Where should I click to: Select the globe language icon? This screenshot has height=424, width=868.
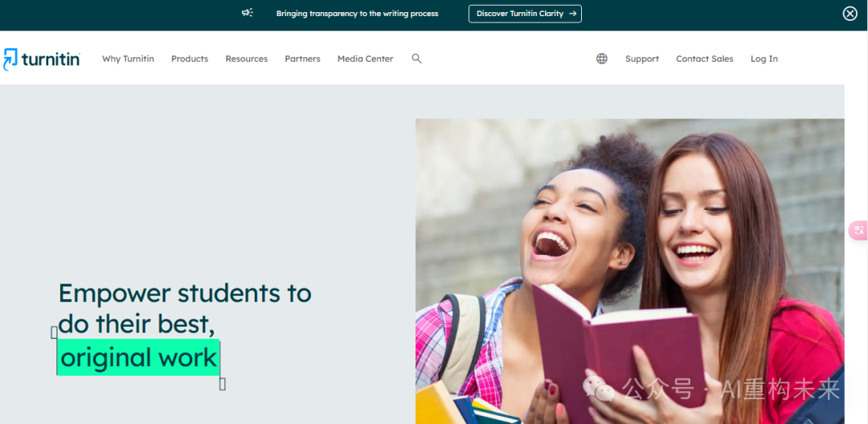(x=602, y=59)
